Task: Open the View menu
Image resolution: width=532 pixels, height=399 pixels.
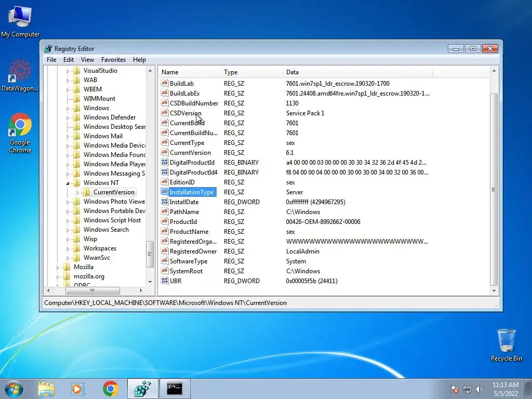Action: tap(87, 59)
